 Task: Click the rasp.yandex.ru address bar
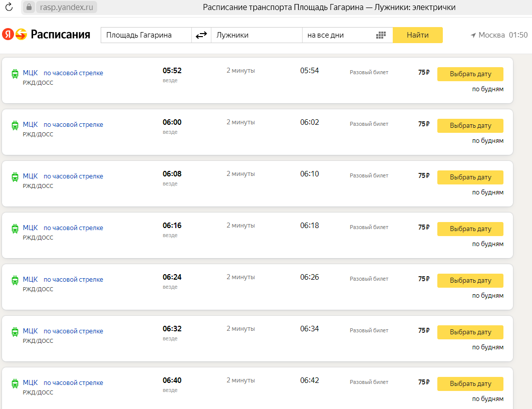coord(67,7)
